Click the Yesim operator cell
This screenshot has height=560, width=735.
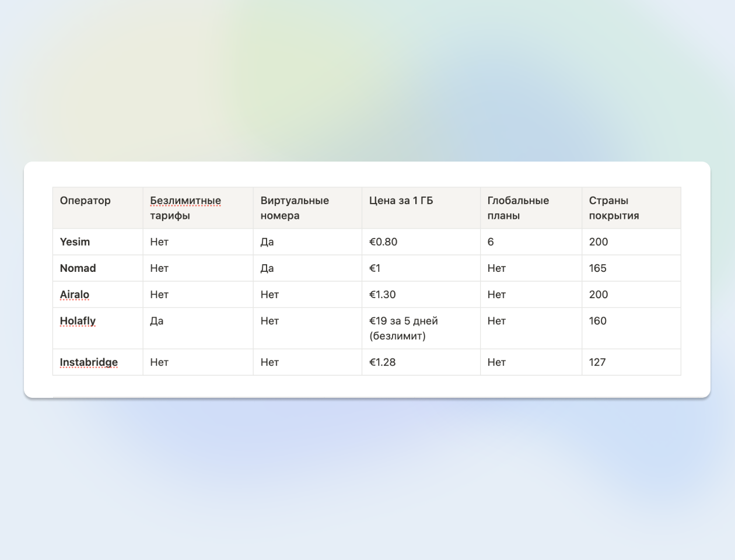pyautogui.click(x=98, y=242)
